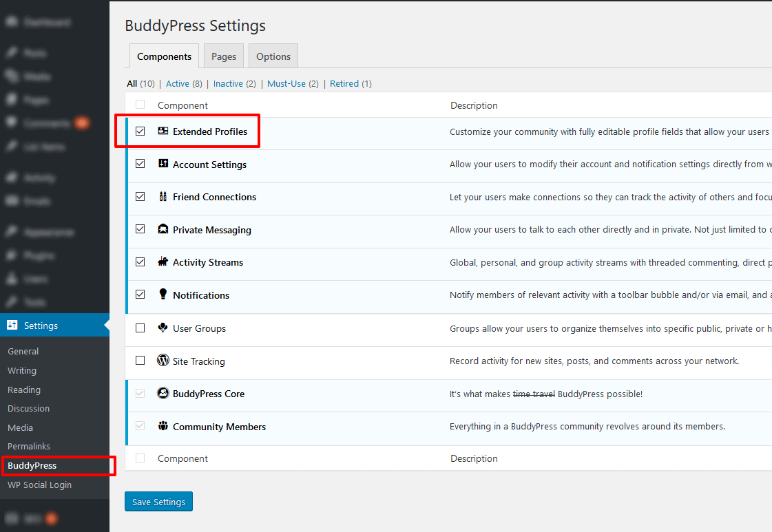Uncheck the Account Settings checkbox
This screenshot has height=532, width=772.
[140, 163]
